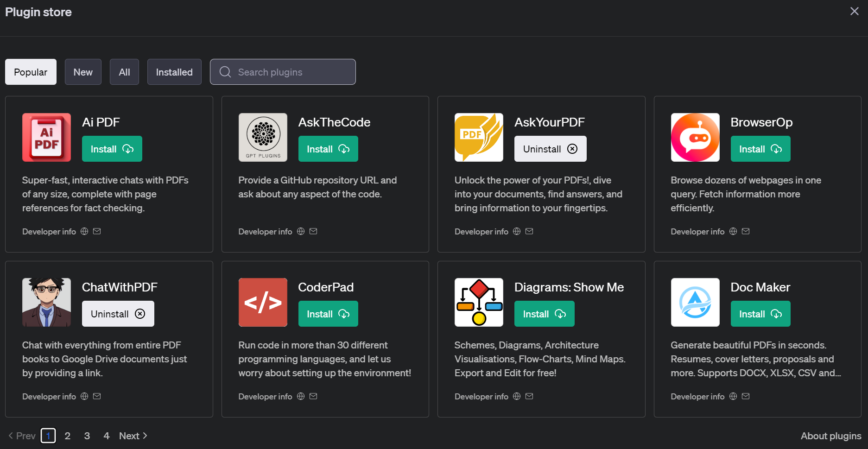Click the ChatWithPDF avatar thumbnail
This screenshot has width=868, height=449.
pos(46,302)
